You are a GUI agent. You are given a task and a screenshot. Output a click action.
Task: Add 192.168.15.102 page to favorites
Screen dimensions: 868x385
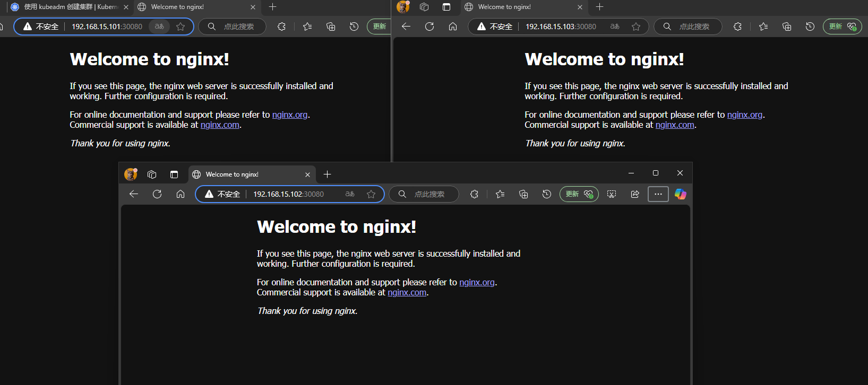(x=371, y=194)
